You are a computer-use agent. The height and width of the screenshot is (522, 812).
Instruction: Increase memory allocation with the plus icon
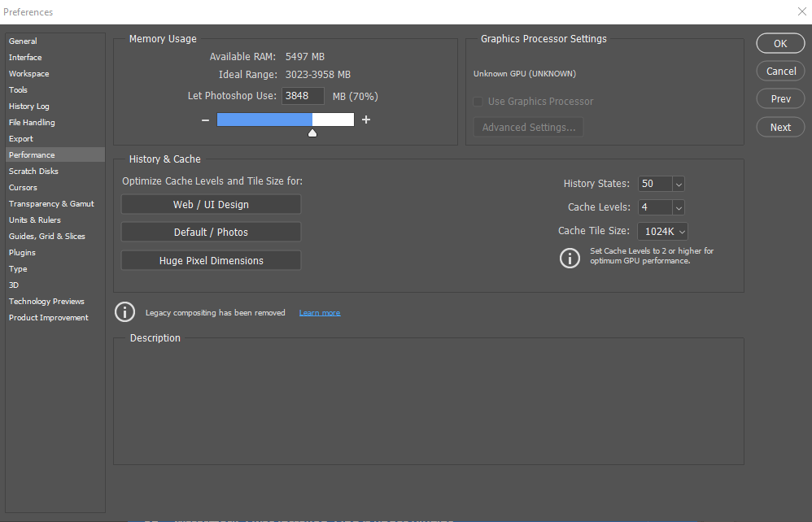pyautogui.click(x=365, y=119)
